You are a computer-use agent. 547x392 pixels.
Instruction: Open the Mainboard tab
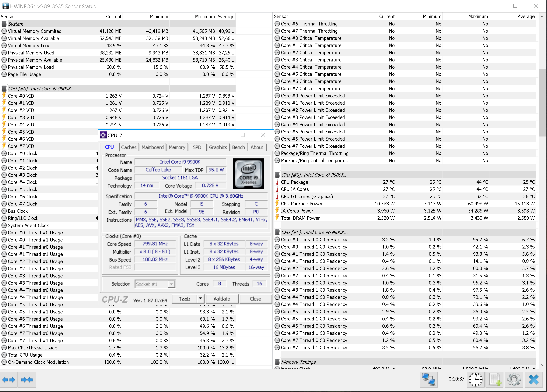coord(153,147)
